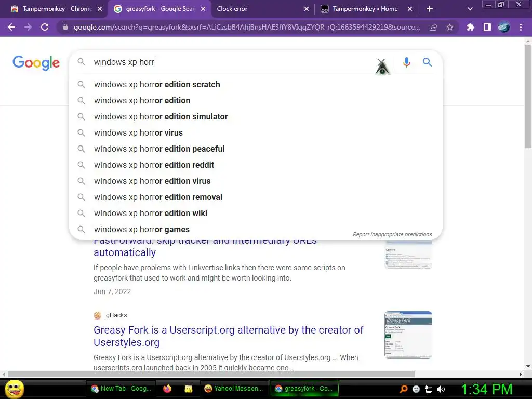Open the smiley Start button

pos(15,389)
